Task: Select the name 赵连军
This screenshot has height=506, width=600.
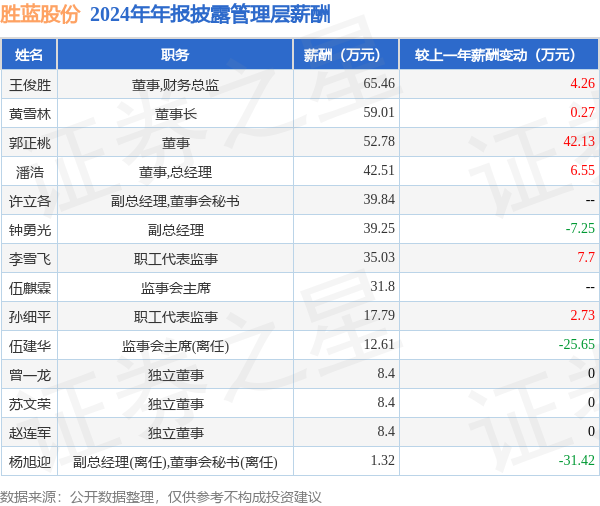Action: click(x=30, y=433)
